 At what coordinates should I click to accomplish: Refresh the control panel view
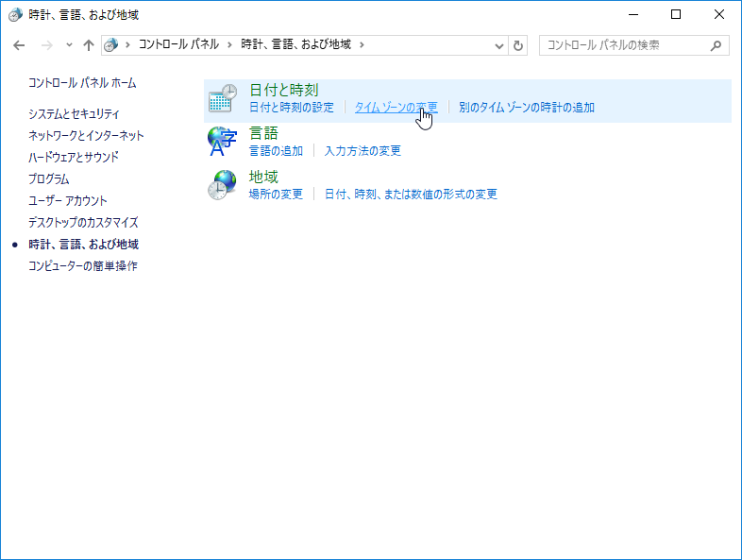(x=518, y=45)
